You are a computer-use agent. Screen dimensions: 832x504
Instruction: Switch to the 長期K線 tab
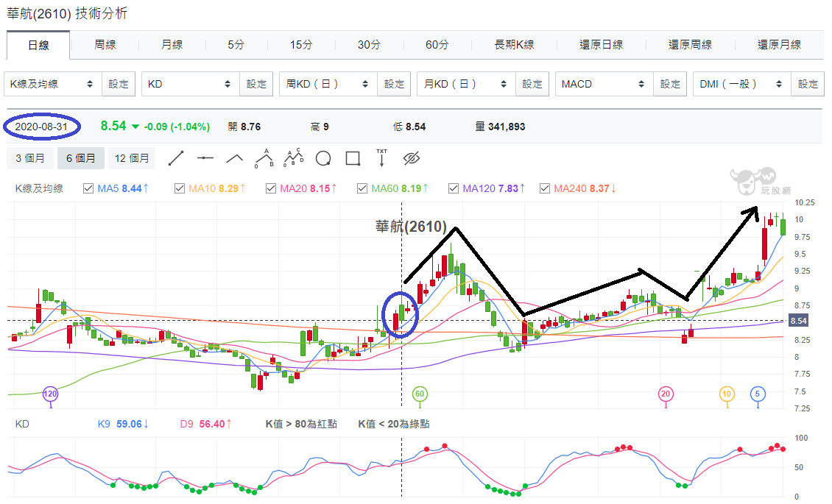coord(514,45)
